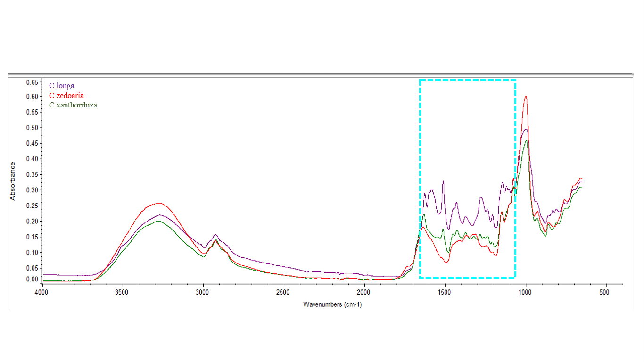644x362 pixels.
Task: Click the 500 x-axis tick label
Action: [604, 292]
